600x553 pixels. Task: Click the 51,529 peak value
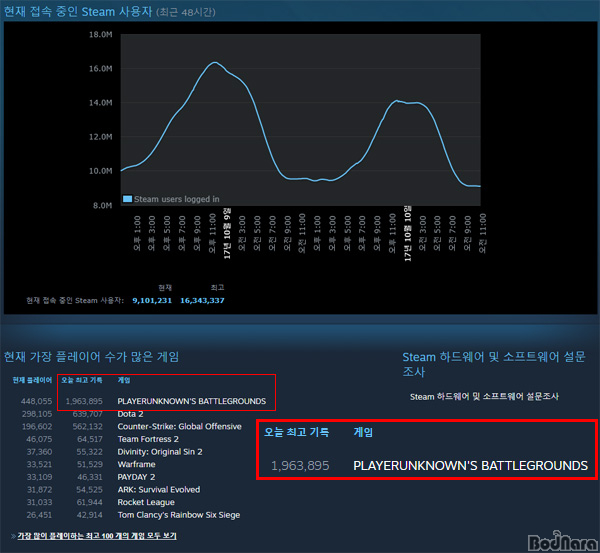pos(90,465)
